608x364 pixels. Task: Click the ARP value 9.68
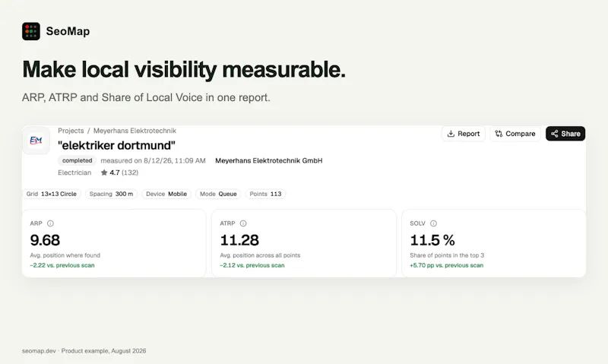click(x=45, y=240)
